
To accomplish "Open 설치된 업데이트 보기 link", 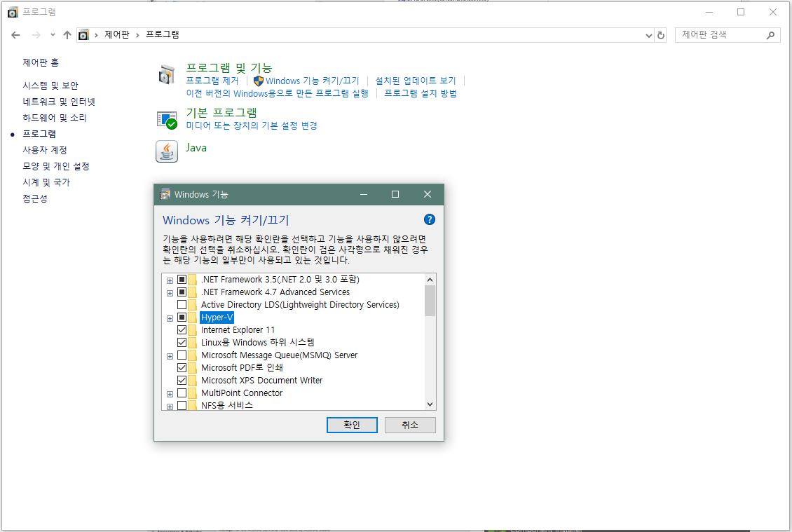I will 415,81.
